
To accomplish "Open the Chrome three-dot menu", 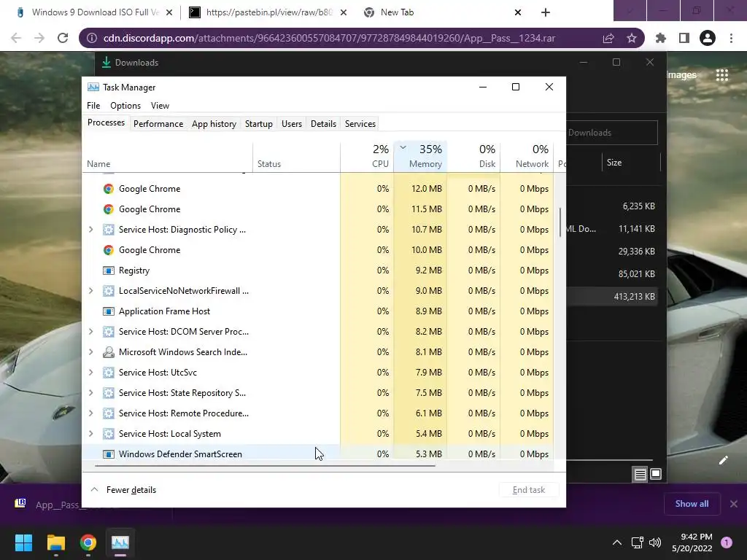I will click(x=731, y=38).
